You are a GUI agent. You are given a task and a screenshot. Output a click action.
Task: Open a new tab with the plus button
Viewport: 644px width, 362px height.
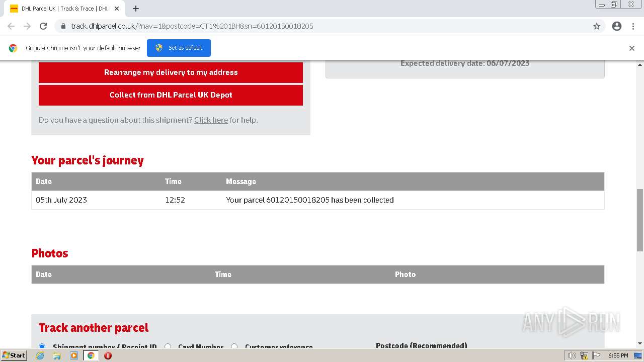coord(136,9)
